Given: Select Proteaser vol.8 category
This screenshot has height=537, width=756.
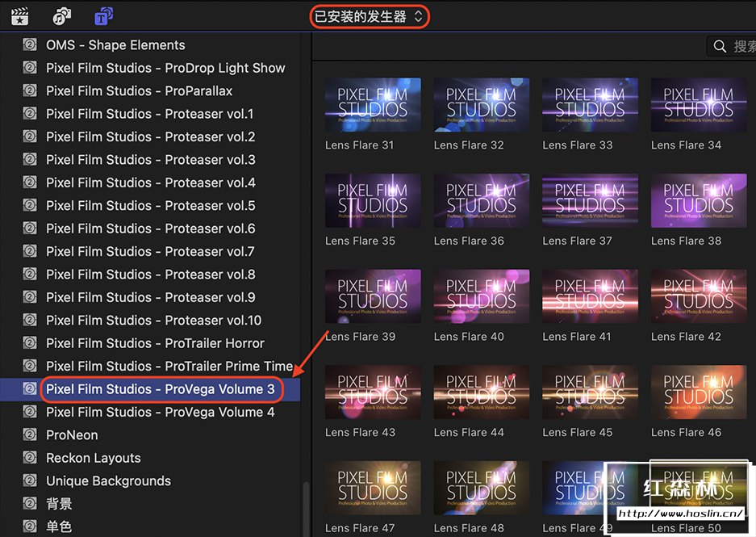Looking at the screenshot, I should [x=150, y=274].
